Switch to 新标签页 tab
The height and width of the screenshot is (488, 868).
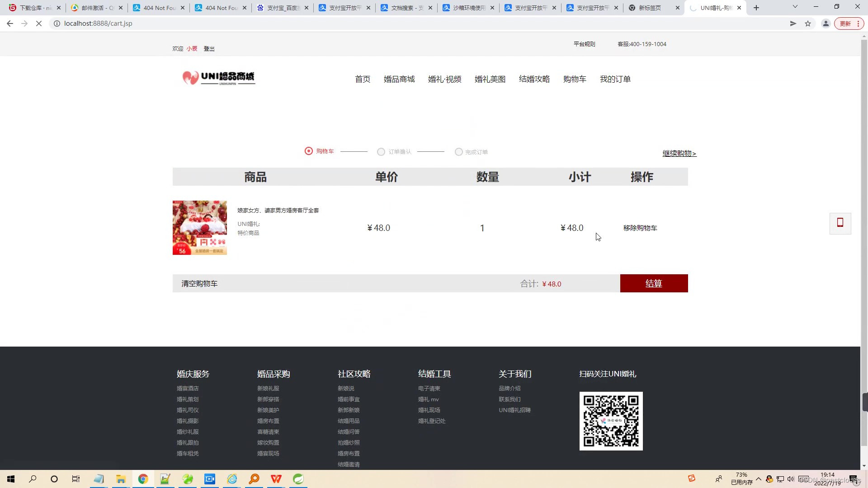(654, 8)
